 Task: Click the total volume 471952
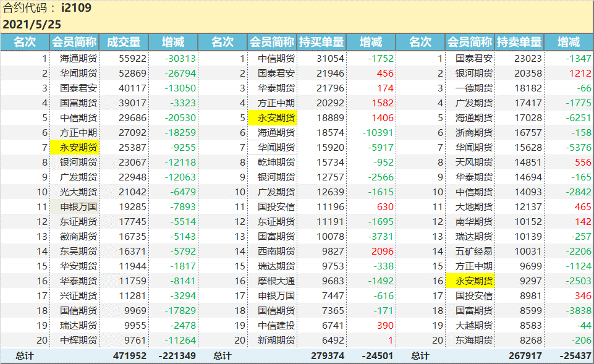(130, 356)
